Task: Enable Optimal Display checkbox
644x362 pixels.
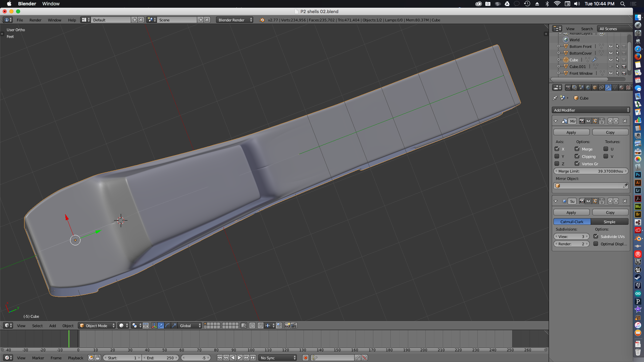Action: point(596,244)
